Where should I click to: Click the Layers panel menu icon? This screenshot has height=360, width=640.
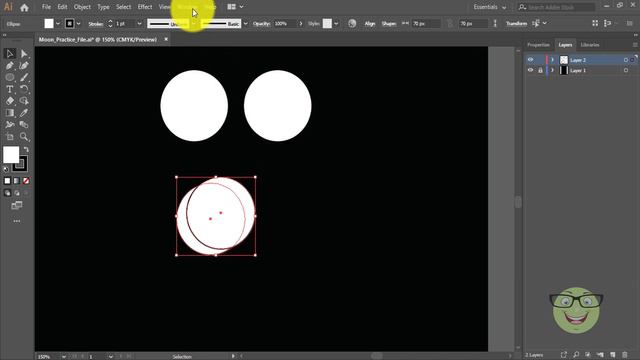click(x=635, y=45)
